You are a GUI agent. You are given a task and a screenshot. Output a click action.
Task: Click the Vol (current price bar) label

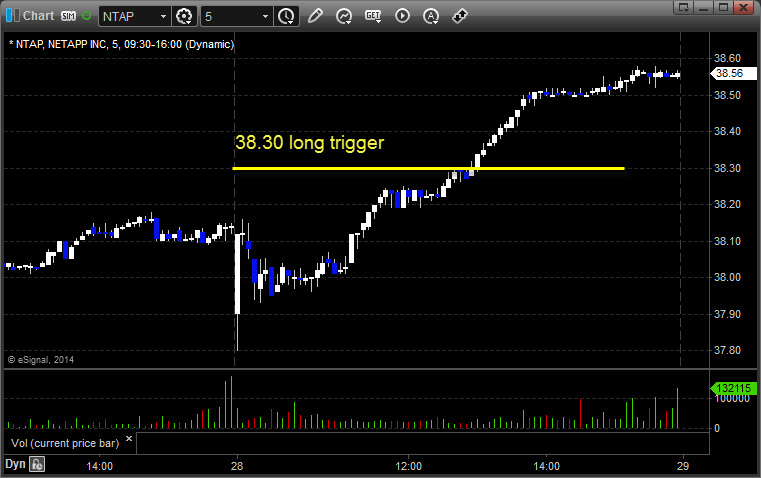[x=65, y=443]
